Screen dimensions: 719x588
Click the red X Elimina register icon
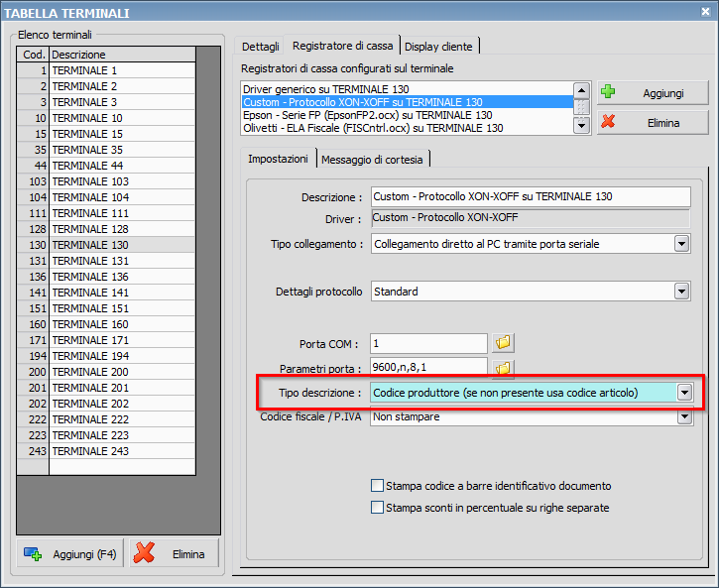click(x=608, y=122)
